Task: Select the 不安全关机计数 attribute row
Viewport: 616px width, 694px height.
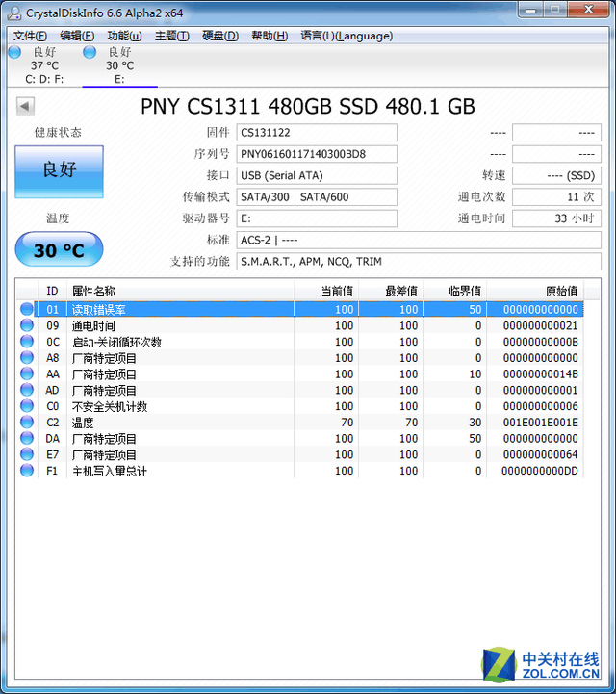Action: (x=300, y=406)
